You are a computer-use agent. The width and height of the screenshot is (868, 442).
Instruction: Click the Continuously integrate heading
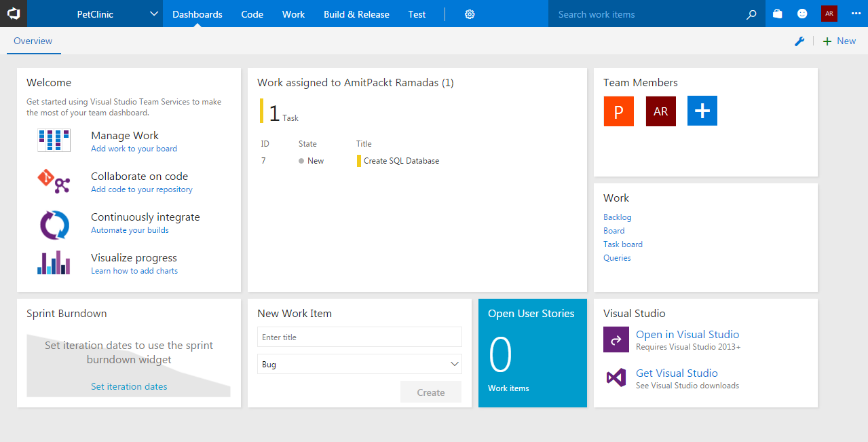pyautogui.click(x=145, y=217)
